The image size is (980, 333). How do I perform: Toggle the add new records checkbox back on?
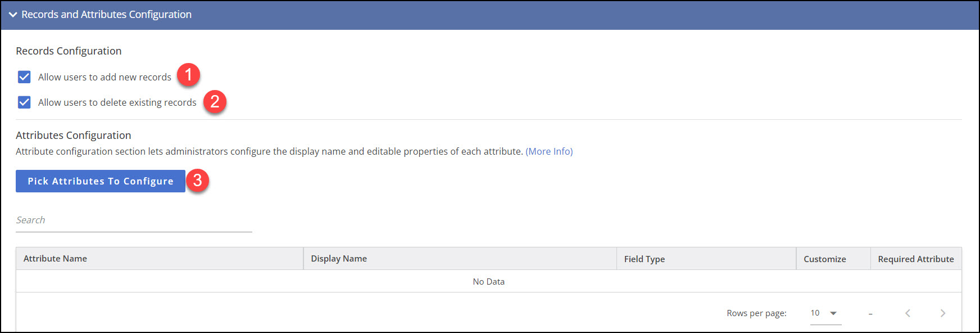pyautogui.click(x=24, y=76)
